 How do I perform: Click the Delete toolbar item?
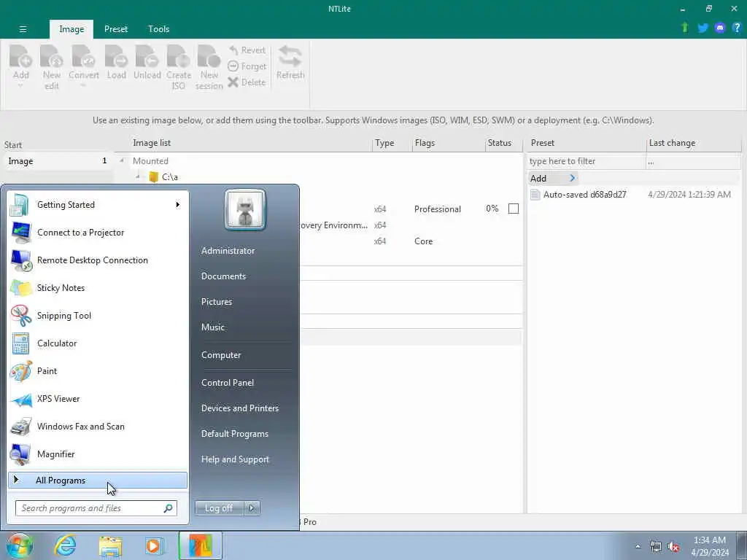coord(247,82)
